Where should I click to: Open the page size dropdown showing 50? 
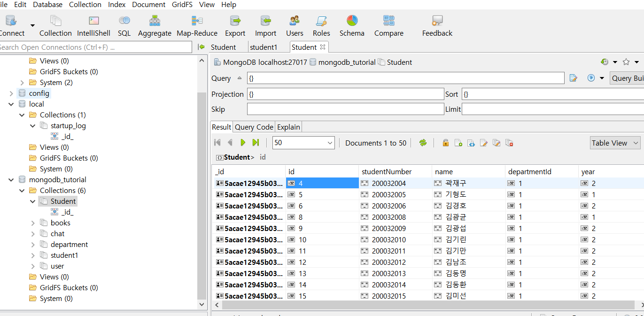pyautogui.click(x=303, y=142)
